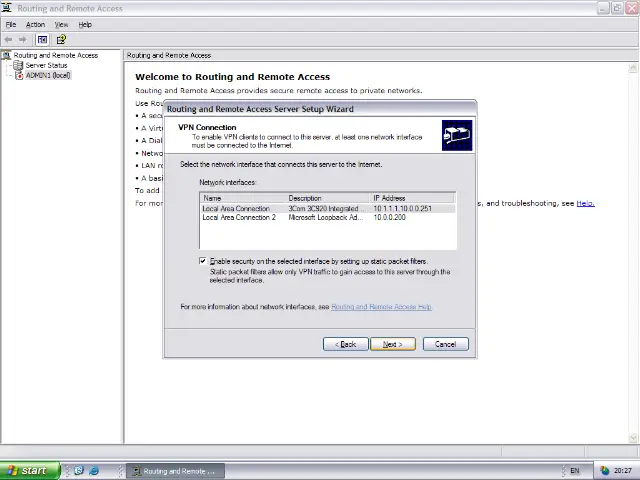The width and height of the screenshot is (640, 480).
Task: Select the Local Area Connection 2 row
Action: tap(328, 218)
